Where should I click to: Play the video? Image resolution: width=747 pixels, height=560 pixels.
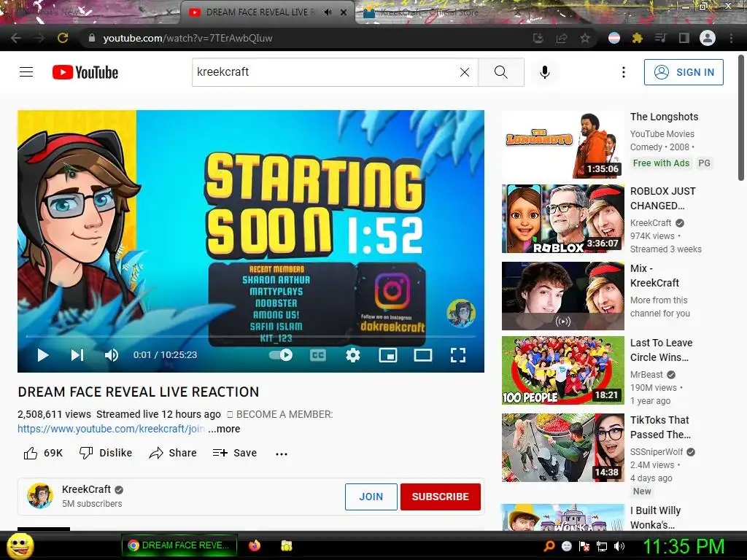(x=43, y=355)
